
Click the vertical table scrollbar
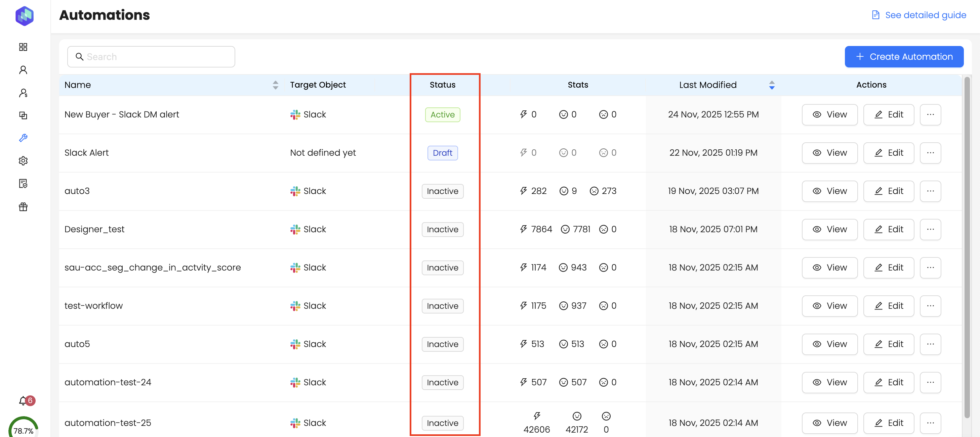967,247
